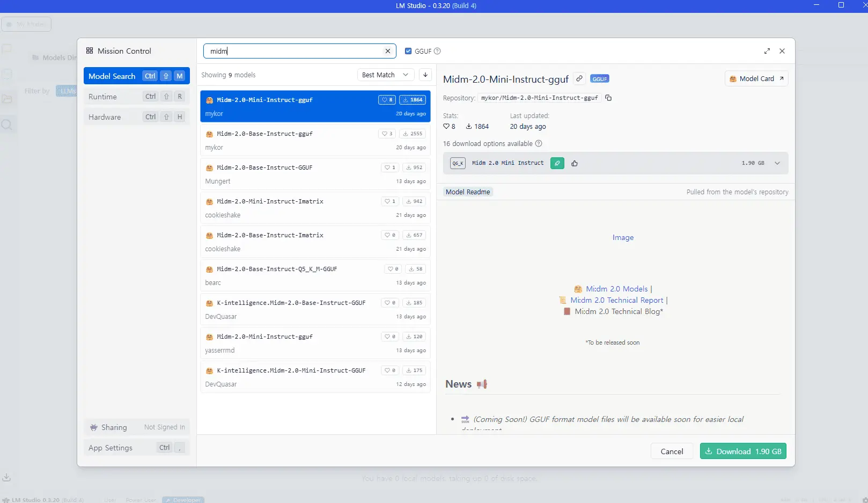
Task: Select the Model Readme tab
Action: pyautogui.click(x=468, y=192)
